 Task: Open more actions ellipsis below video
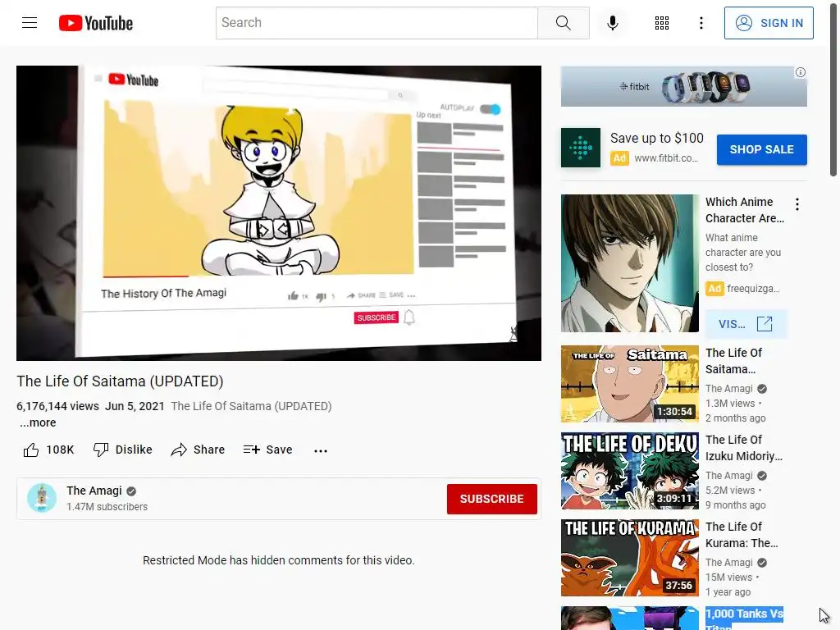pyautogui.click(x=321, y=450)
